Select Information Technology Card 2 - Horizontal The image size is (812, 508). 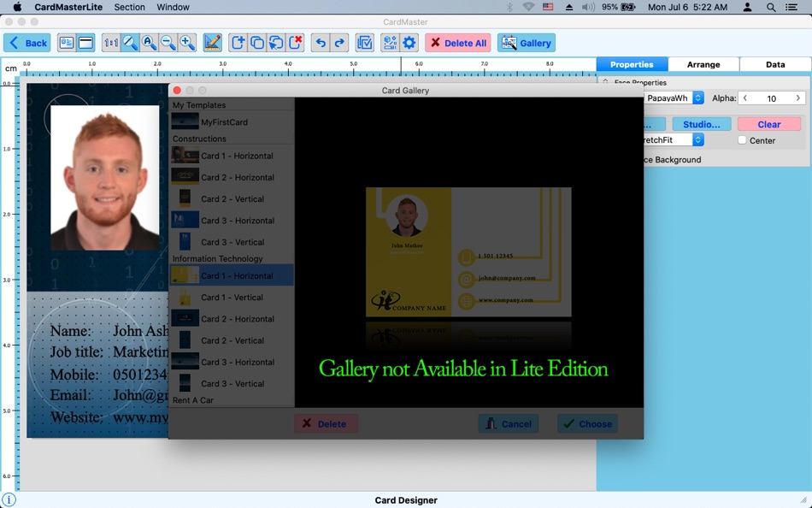(232, 319)
